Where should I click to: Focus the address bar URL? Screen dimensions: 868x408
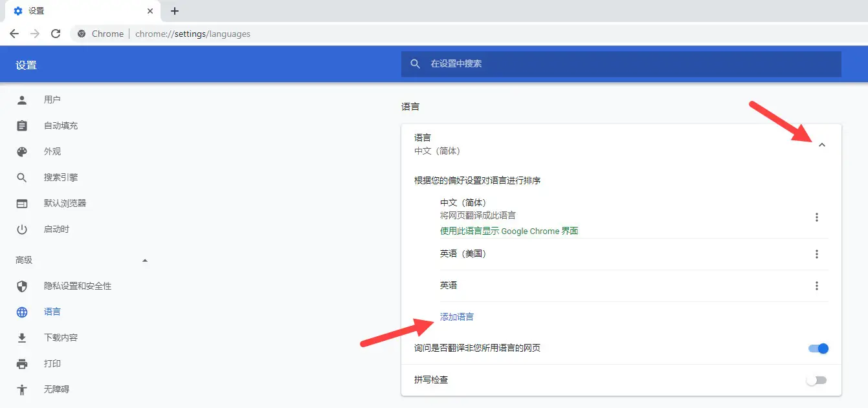[x=193, y=34]
